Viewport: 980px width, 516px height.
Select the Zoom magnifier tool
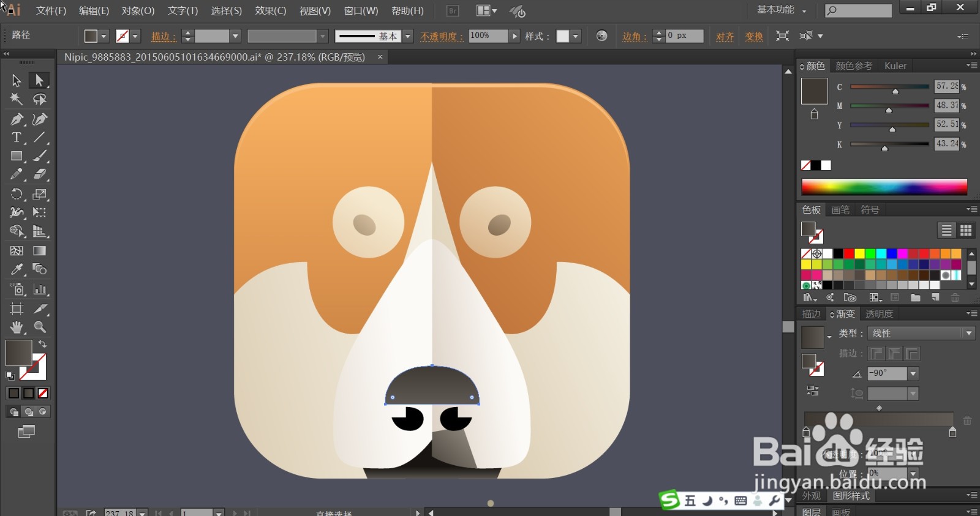[40, 327]
